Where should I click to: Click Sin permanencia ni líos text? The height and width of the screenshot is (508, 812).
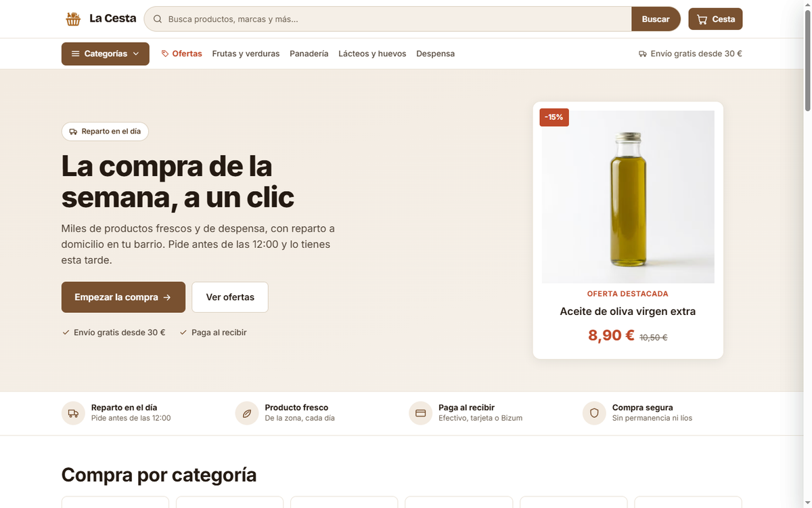[x=652, y=419]
